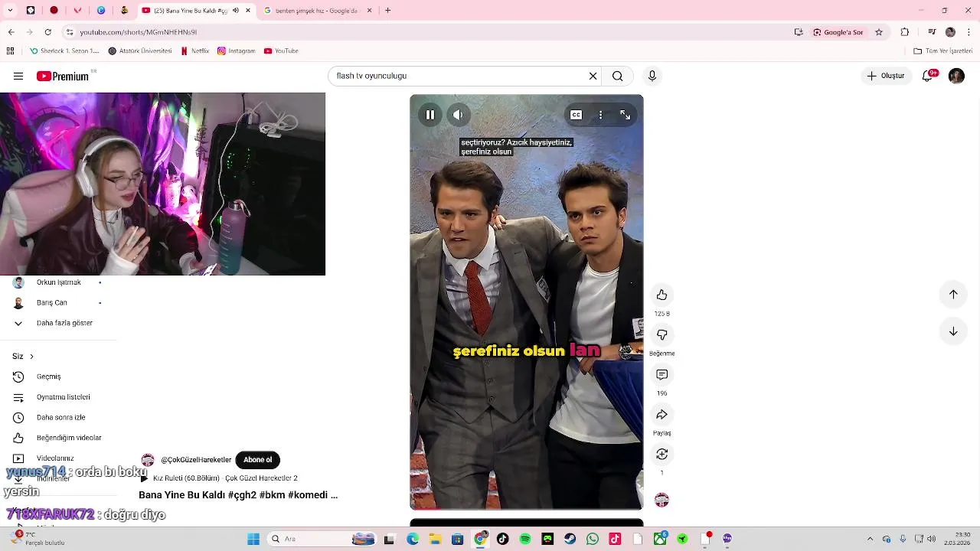Show hidden system tray icons
980x551 pixels.
point(870,539)
